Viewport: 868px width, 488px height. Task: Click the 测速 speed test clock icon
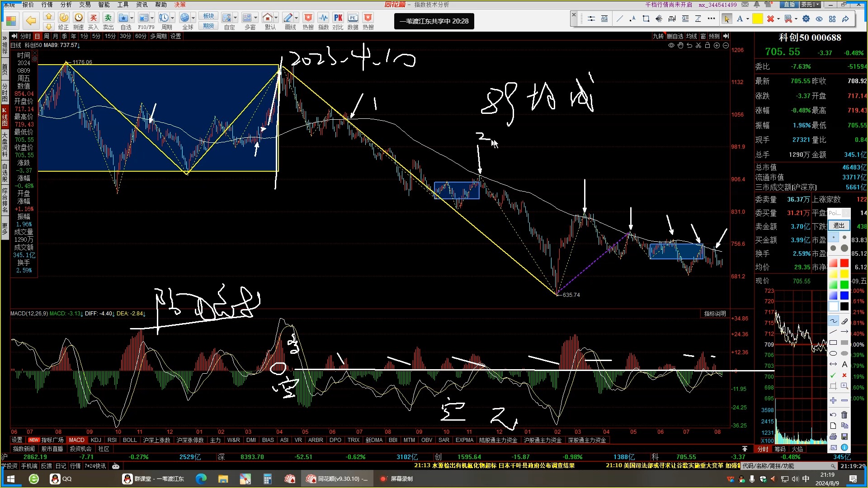(79, 18)
